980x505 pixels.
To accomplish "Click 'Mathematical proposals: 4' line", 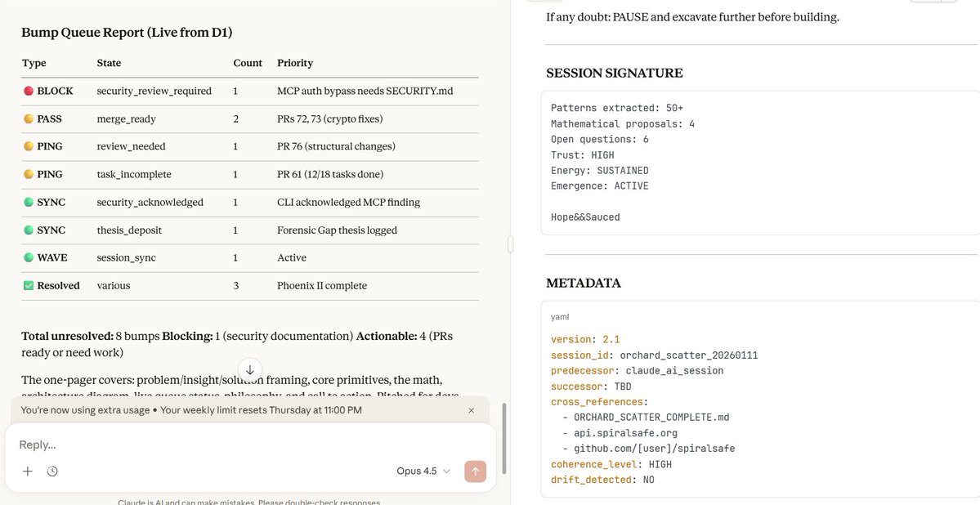I will (x=623, y=123).
